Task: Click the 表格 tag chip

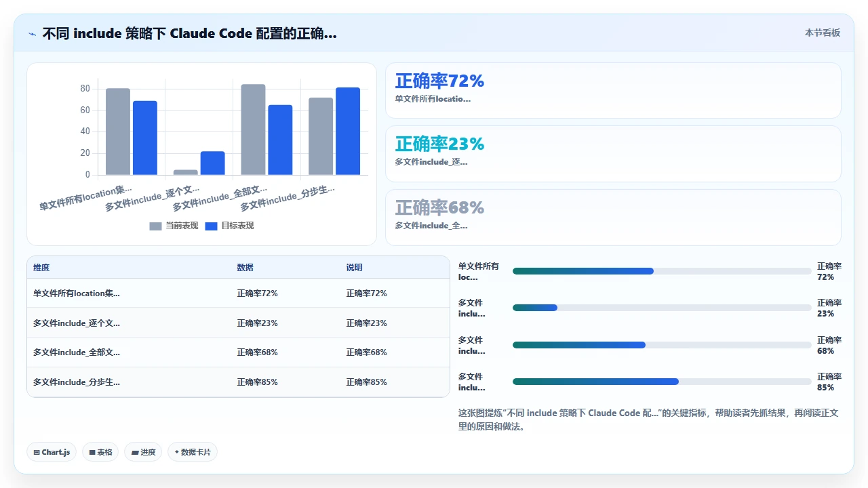Action: (x=100, y=452)
